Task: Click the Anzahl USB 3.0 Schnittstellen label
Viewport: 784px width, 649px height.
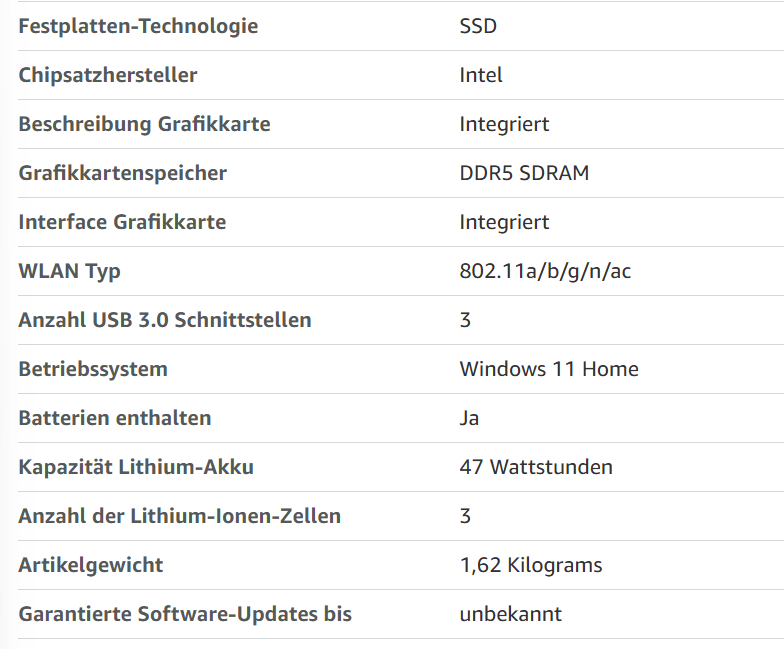Action: click(x=164, y=320)
